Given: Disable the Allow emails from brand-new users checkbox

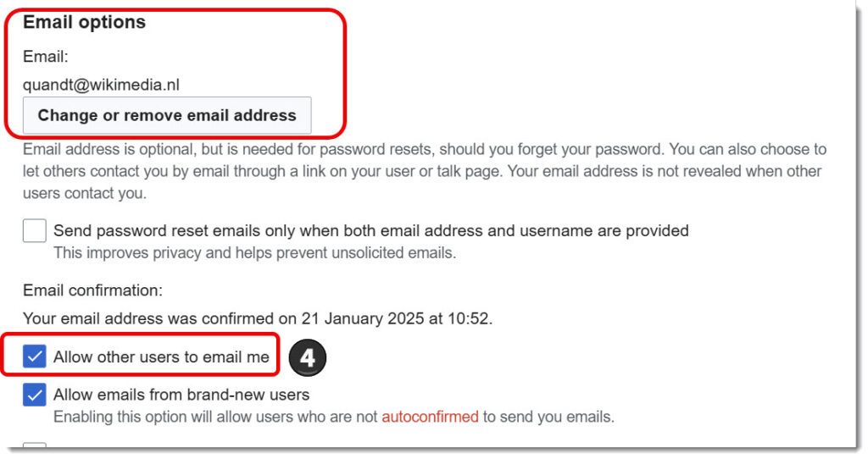Looking at the screenshot, I should 34,395.
